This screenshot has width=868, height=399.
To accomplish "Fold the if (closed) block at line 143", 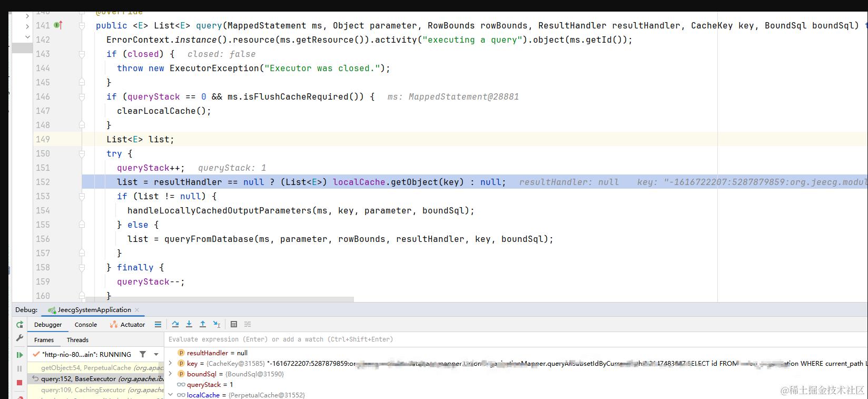I will click(82, 54).
